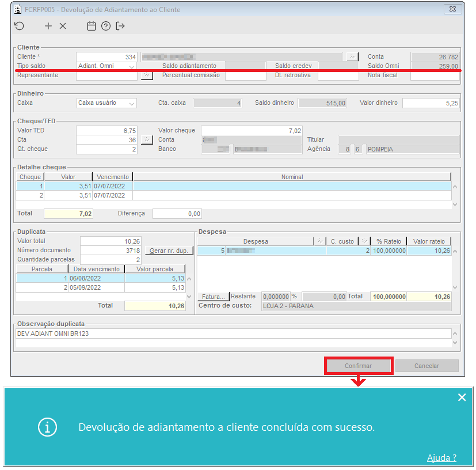Image resolution: width=476 pixels, height=470 pixels.
Task: Select cheque row 1 in Detalhe cheque
Action: pos(234,186)
